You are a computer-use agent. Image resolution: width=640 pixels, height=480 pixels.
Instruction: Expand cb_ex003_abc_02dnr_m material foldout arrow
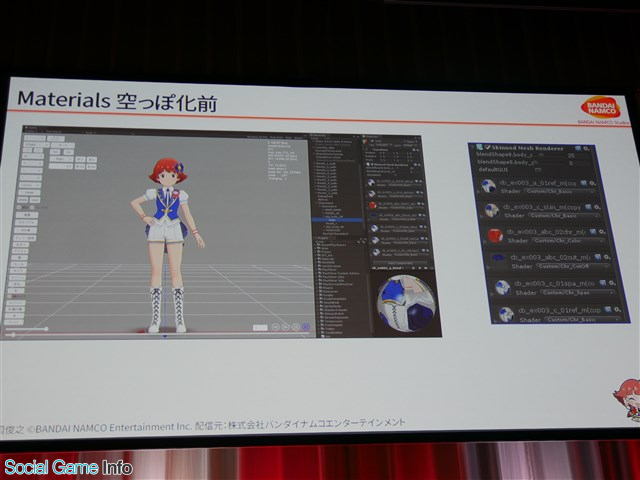coord(485,242)
